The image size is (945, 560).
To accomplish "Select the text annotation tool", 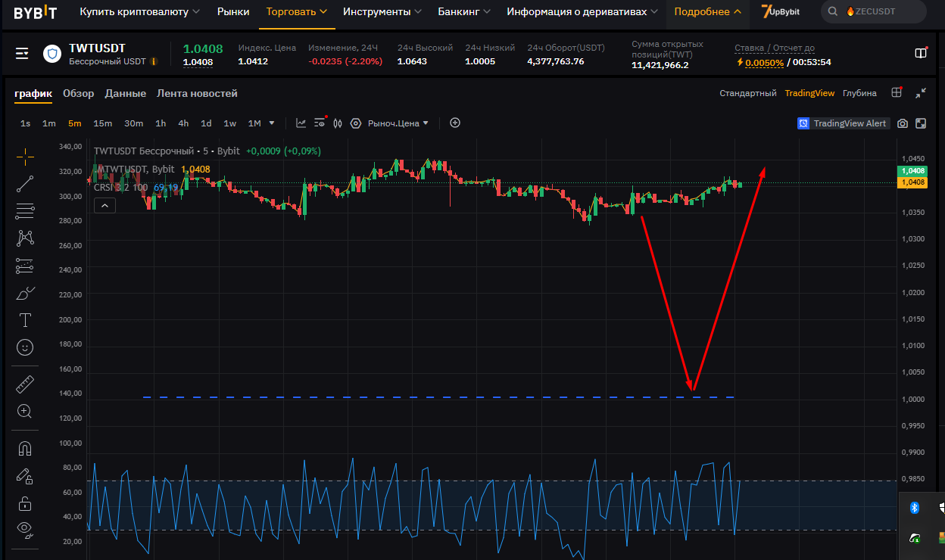I will coord(25,320).
